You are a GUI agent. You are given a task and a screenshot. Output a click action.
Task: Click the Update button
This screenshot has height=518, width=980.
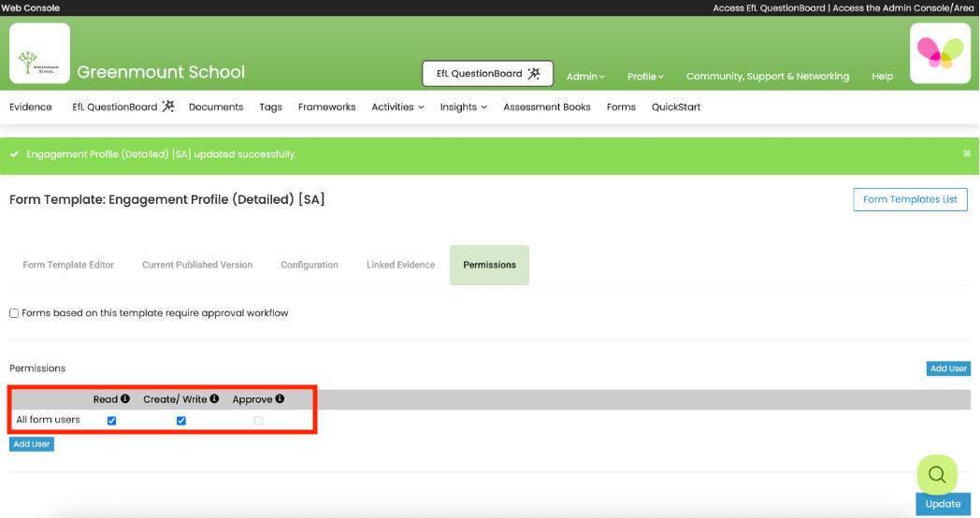[x=944, y=504]
